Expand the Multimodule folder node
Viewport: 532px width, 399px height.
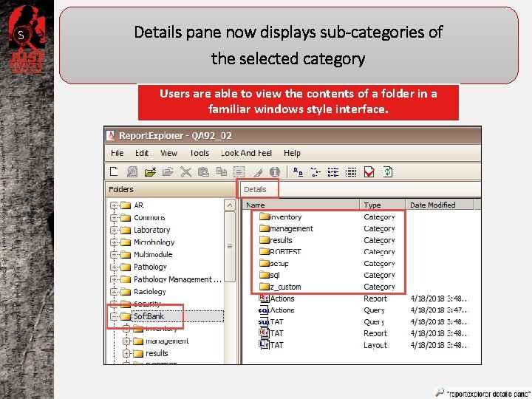114,255
